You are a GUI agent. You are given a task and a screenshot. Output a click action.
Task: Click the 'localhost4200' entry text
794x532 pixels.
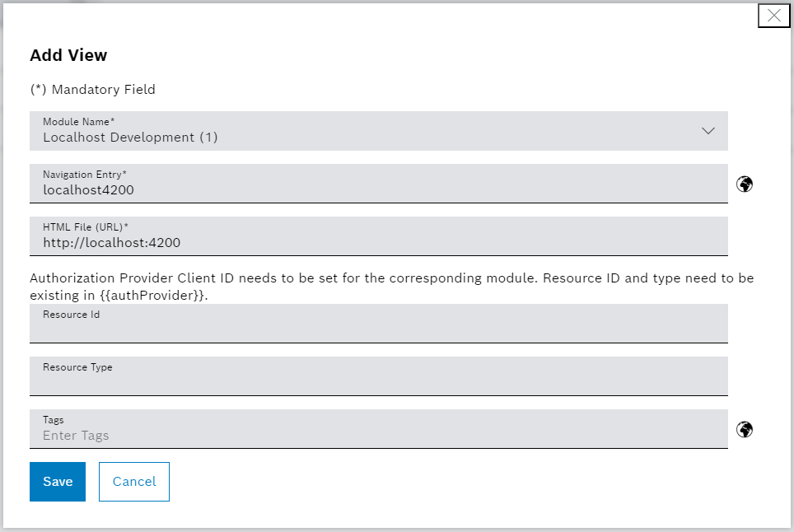[x=88, y=190]
